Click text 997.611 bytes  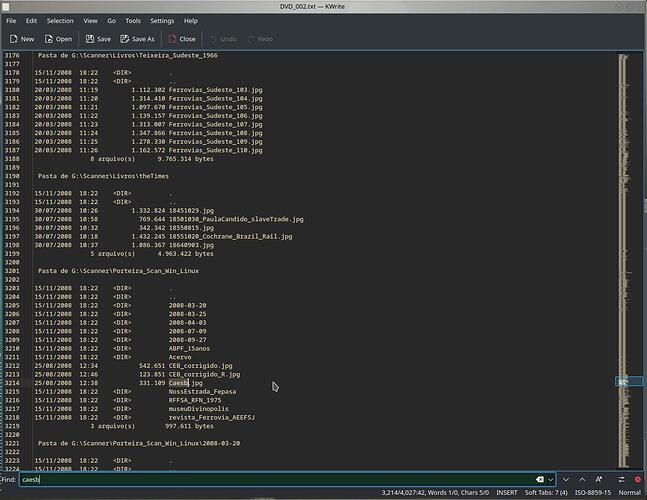189,426
